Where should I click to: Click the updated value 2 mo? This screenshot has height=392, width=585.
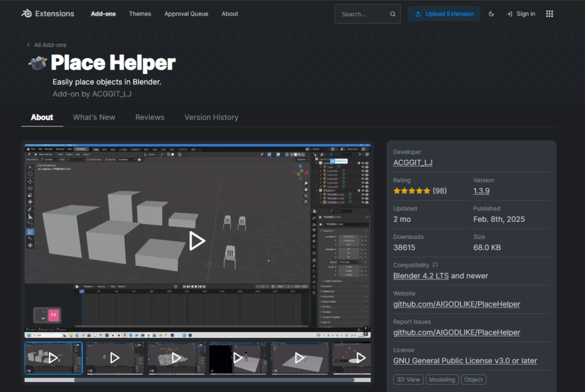pos(402,219)
